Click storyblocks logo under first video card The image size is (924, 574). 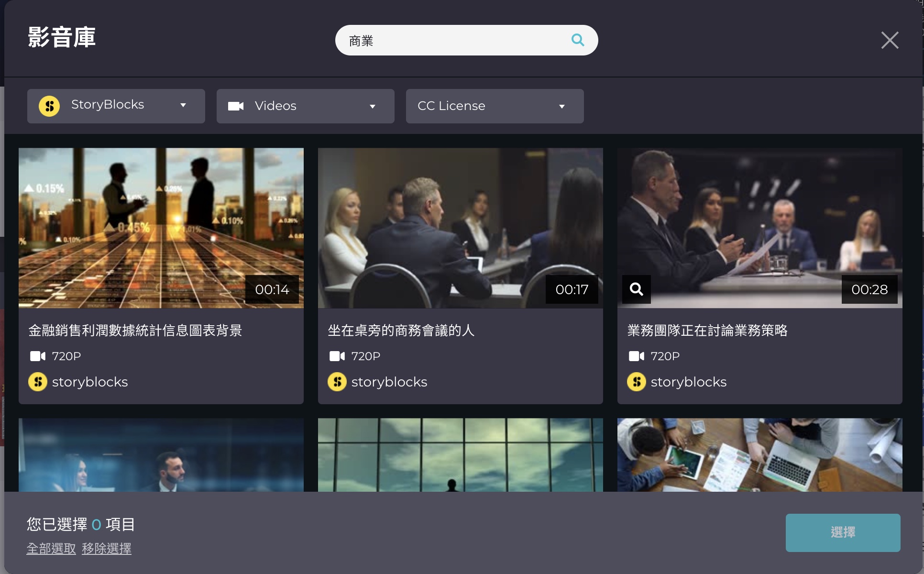tap(38, 382)
